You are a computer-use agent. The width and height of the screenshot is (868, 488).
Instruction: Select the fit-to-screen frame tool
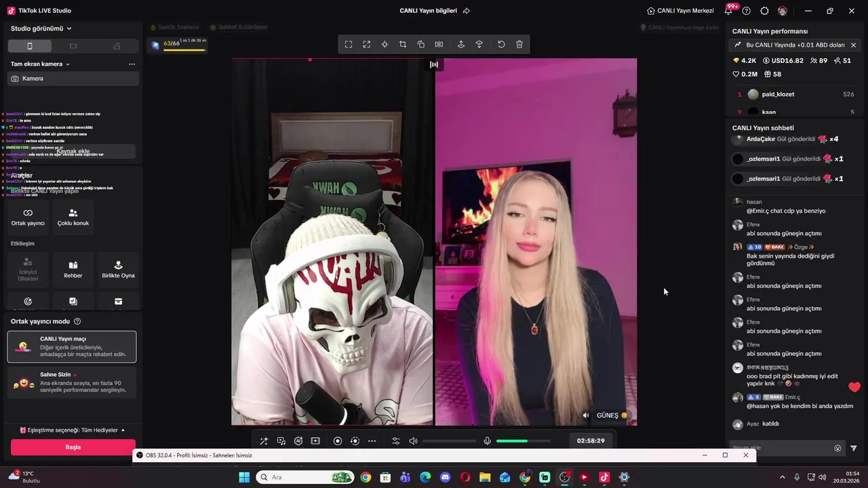pyautogui.click(x=349, y=44)
